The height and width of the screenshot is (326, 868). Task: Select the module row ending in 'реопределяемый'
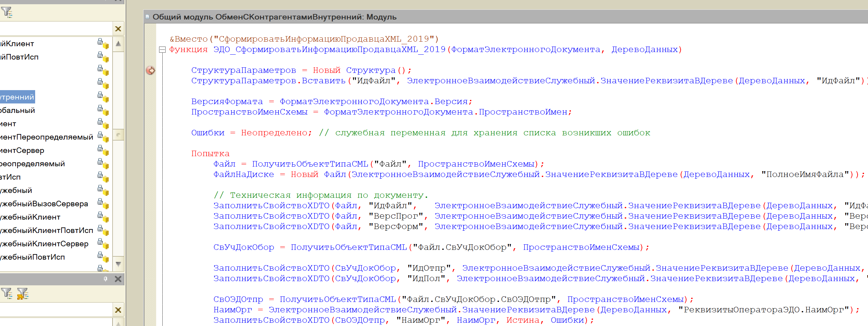(x=32, y=164)
